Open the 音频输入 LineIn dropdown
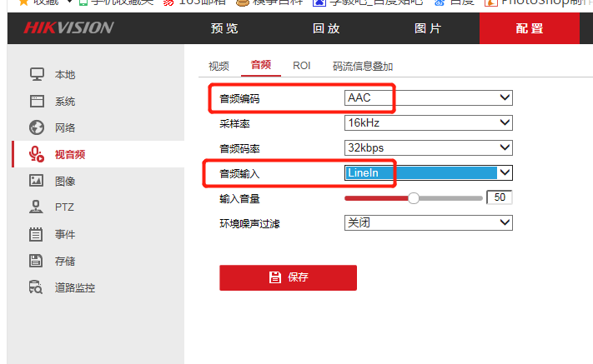The height and width of the screenshot is (364, 593). click(x=428, y=172)
